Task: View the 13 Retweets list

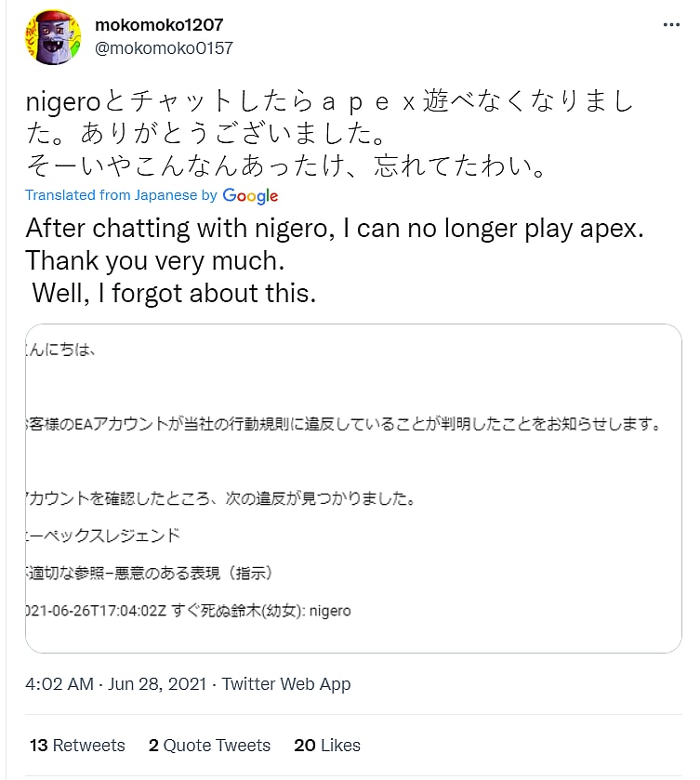Action: click(77, 746)
